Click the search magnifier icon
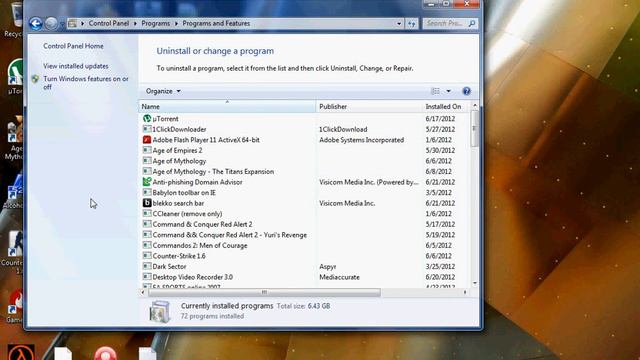The width and height of the screenshot is (640, 360). [472, 24]
